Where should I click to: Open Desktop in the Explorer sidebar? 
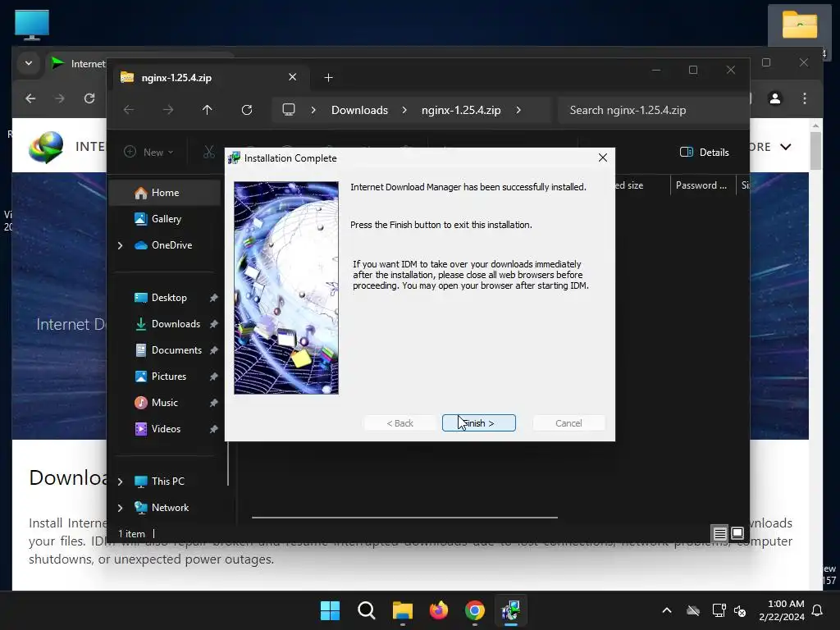point(168,298)
